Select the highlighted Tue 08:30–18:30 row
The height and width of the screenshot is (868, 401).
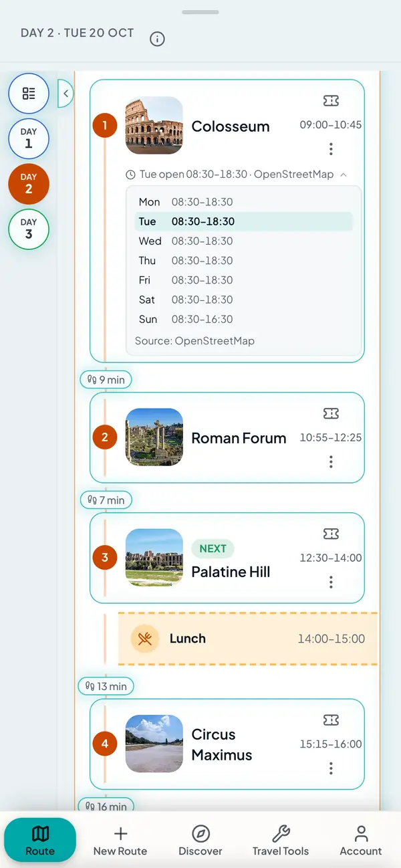coord(244,221)
